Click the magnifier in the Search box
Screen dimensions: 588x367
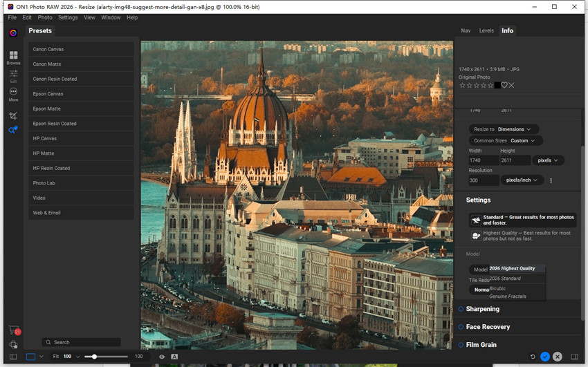tap(48, 342)
